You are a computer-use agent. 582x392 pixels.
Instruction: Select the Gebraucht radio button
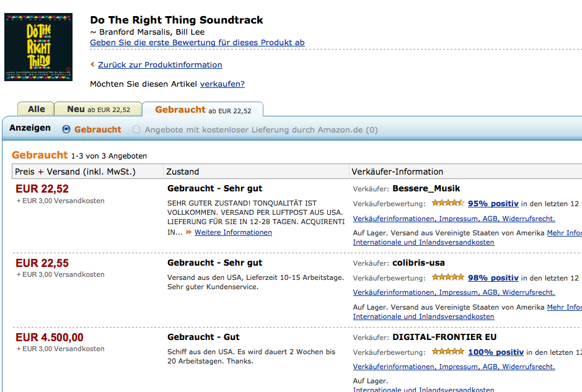coord(66,129)
